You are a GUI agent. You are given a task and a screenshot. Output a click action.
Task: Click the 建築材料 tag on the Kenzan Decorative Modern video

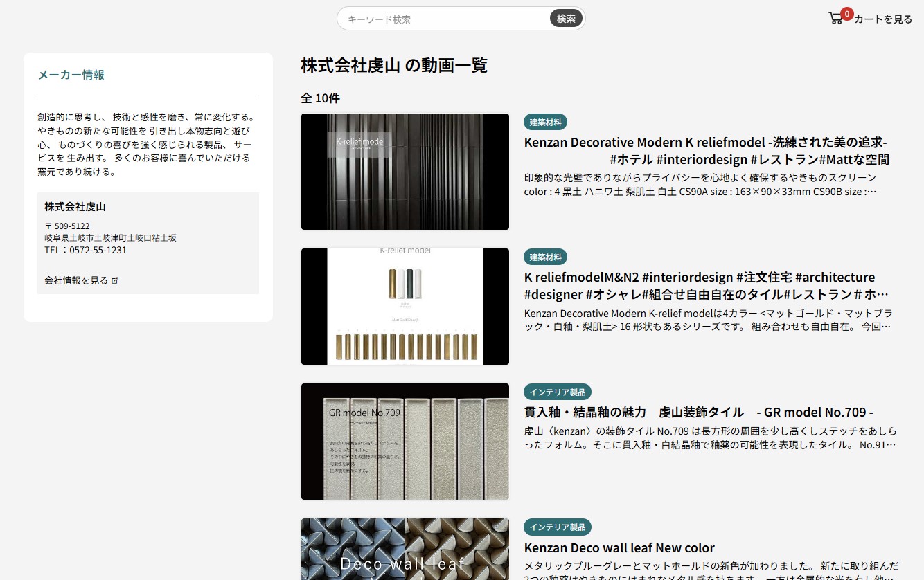point(546,122)
